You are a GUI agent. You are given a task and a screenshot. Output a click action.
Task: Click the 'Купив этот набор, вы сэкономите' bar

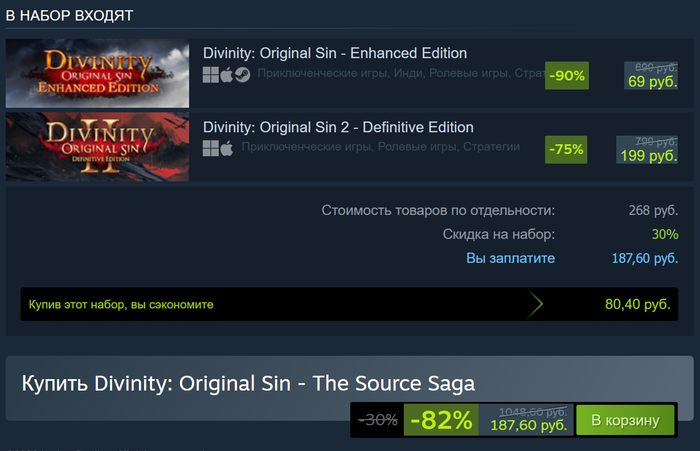pyautogui.click(x=270, y=304)
